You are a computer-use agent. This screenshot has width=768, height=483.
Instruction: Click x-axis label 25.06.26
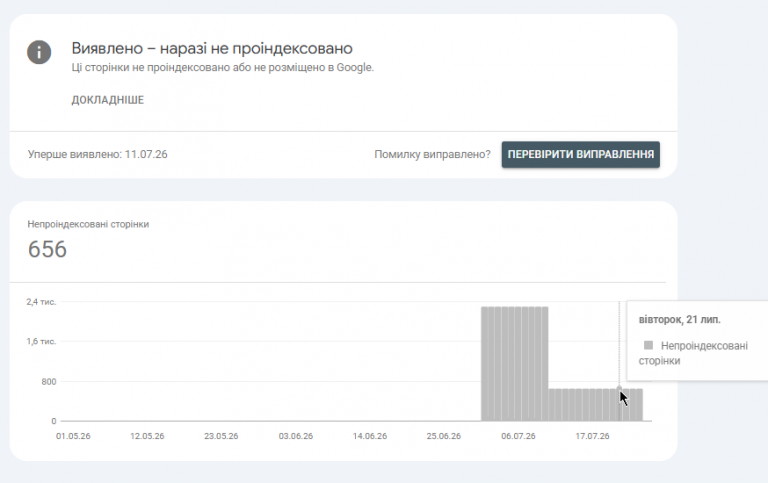tap(444, 436)
